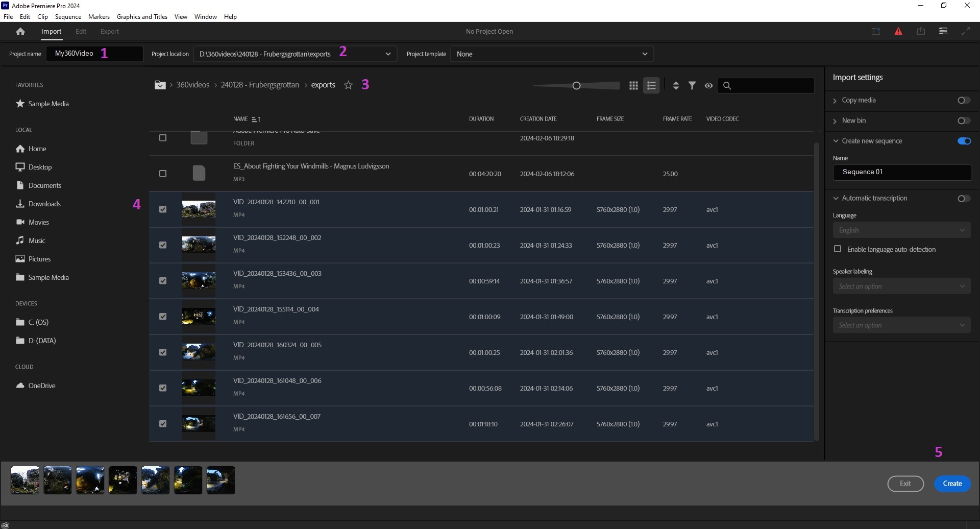Add exports folder to favorites star

pyautogui.click(x=348, y=85)
